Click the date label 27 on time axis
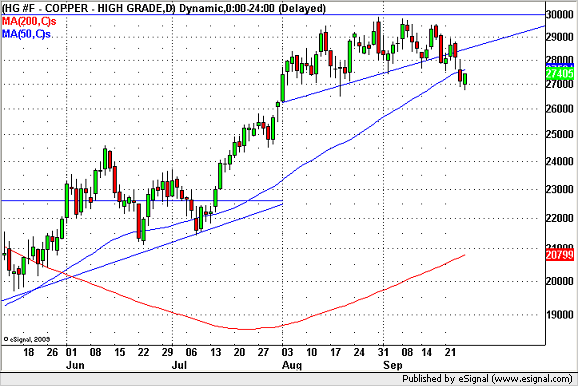 click(x=263, y=352)
